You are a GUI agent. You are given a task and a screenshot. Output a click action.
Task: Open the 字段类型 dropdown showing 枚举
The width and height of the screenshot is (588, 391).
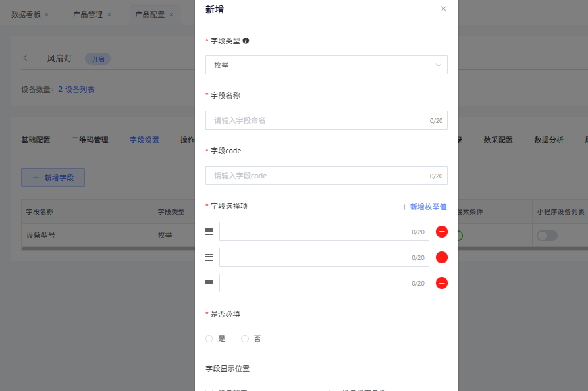pyautogui.click(x=326, y=65)
